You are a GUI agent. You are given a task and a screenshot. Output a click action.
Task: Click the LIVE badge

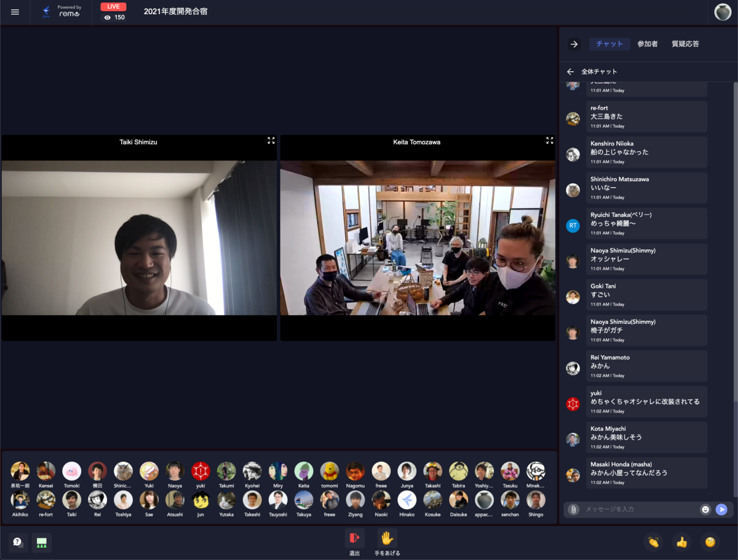click(113, 7)
